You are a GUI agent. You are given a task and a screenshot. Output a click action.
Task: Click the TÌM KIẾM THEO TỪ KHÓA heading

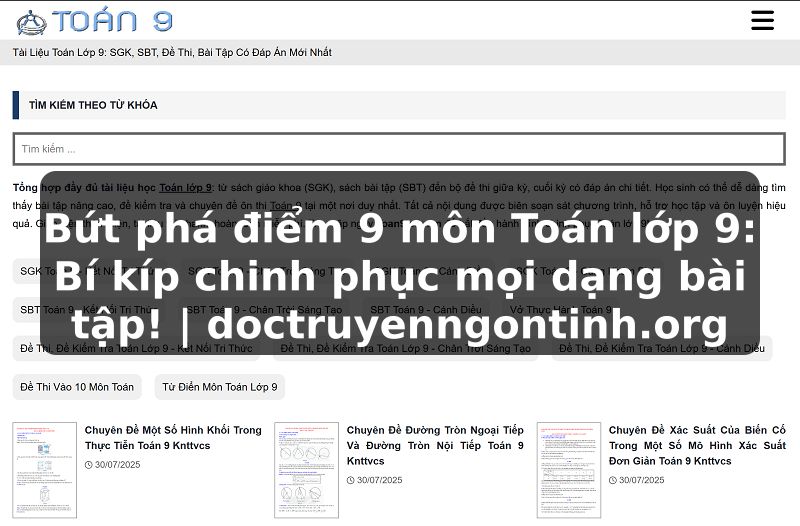pos(93,105)
